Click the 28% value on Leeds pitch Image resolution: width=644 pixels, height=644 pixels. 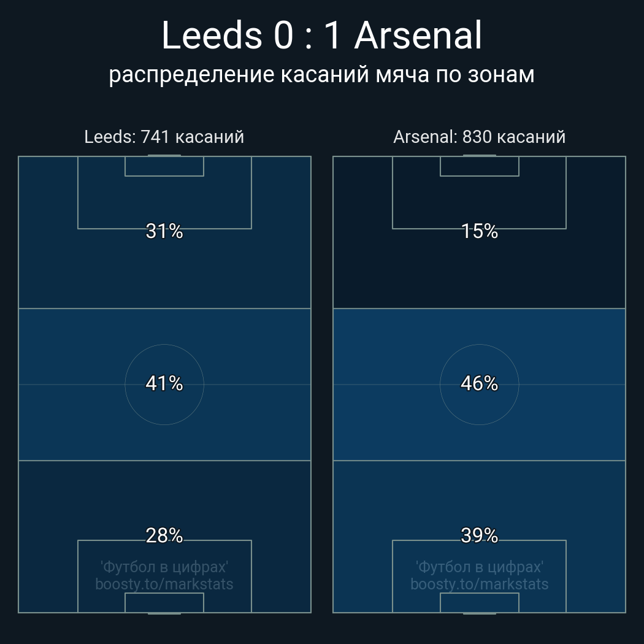(164, 535)
